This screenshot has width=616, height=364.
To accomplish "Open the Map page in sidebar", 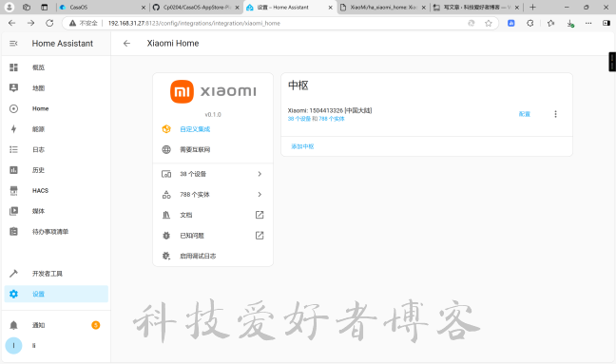I will (x=56, y=88).
